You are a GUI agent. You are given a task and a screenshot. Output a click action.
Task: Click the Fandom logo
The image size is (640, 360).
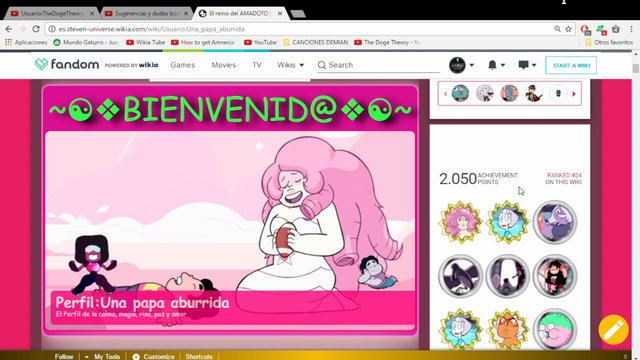[x=67, y=64]
